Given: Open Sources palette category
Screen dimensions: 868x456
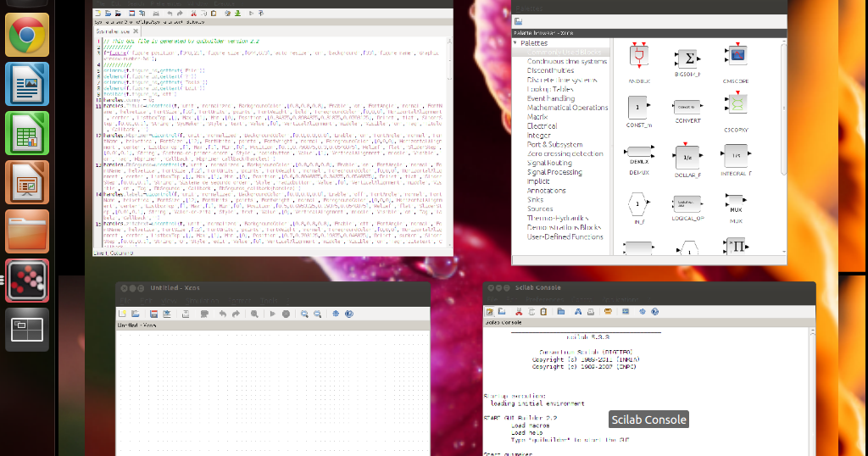Looking at the screenshot, I should click(x=540, y=209).
